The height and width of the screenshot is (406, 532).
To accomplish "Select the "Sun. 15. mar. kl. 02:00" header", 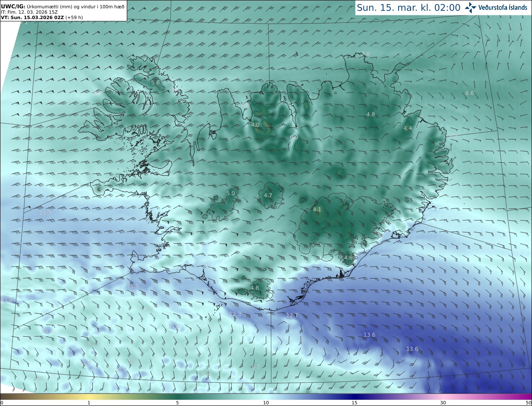I will point(409,7).
